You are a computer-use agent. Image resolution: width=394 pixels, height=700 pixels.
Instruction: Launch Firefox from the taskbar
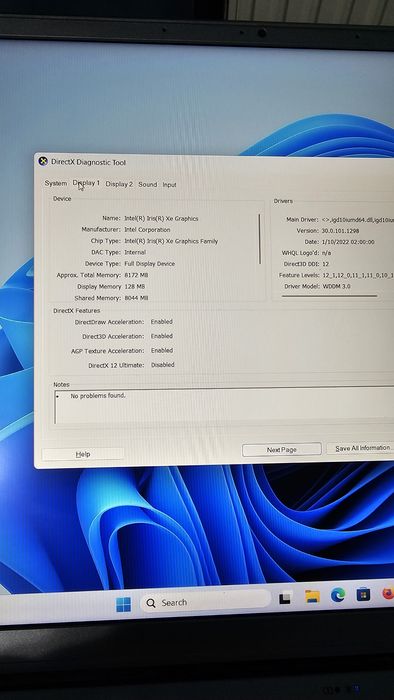pos(388,594)
